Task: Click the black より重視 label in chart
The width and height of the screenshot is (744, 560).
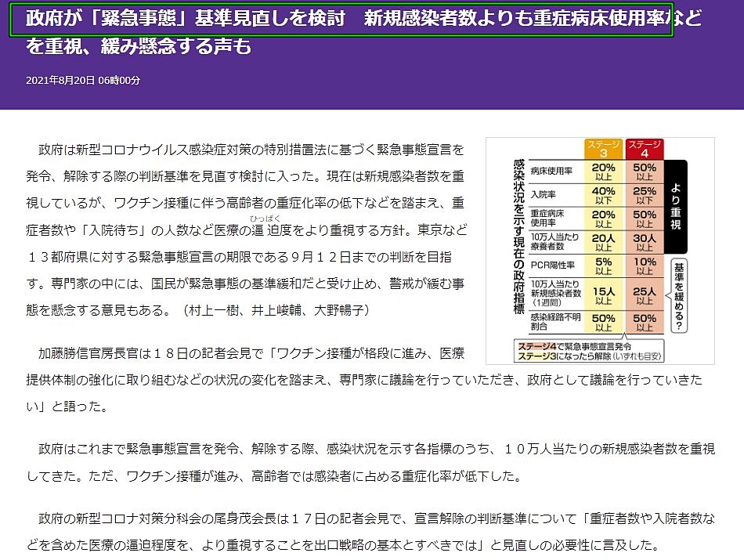Action: 676,207
